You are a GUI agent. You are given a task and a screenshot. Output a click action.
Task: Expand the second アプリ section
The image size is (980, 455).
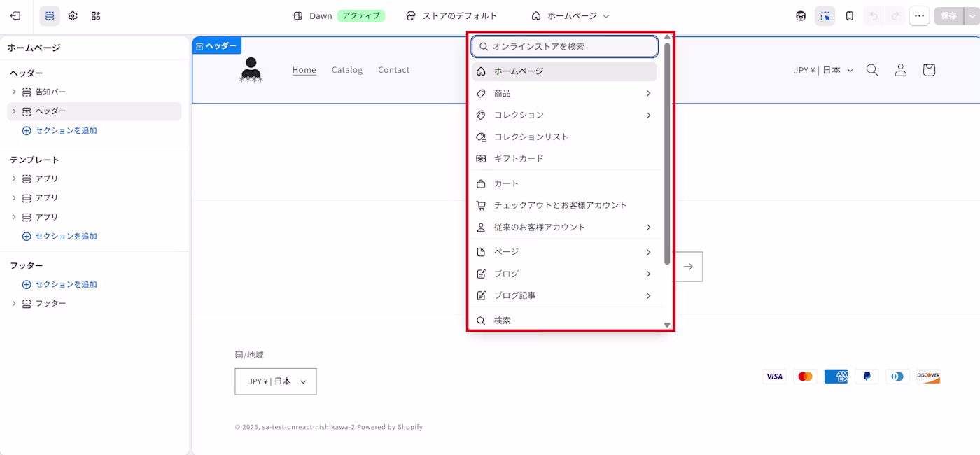click(14, 198)
